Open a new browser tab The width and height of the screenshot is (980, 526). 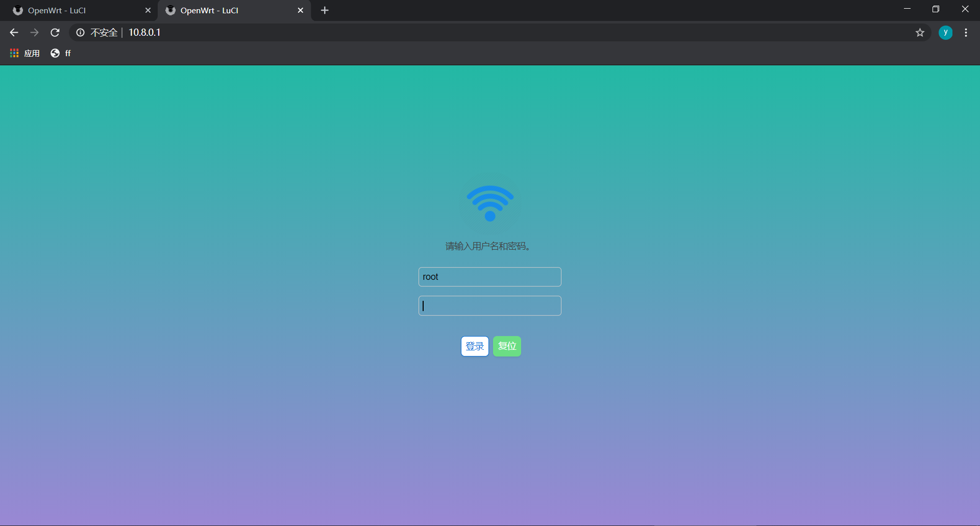point(325,10)
